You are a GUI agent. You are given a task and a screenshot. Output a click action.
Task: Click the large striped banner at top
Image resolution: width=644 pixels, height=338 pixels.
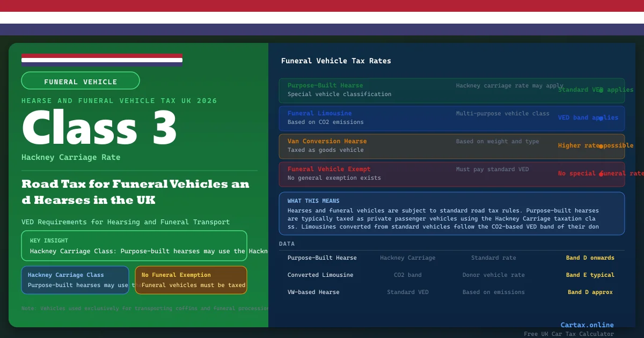322,18
